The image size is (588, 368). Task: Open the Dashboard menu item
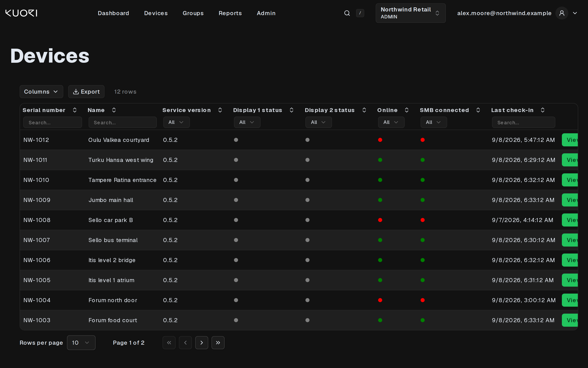[114, 13]
